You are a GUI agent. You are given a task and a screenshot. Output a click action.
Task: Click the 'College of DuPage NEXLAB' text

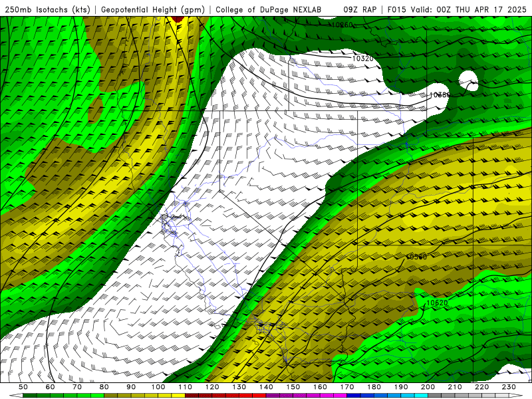269,9
